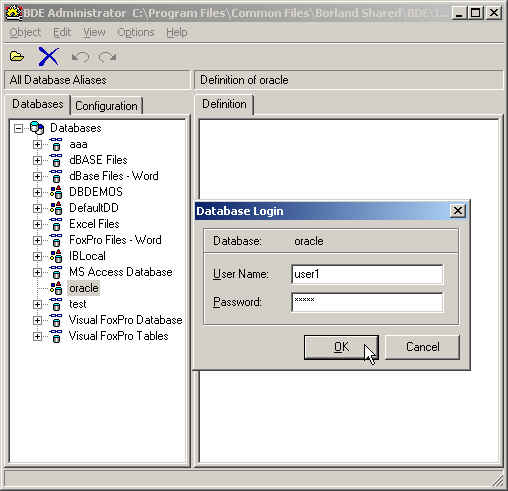Image resolution: width=508 pixels, height=491 pixels.
Task: Expand the DBDEMOS node
Action: 37,193
